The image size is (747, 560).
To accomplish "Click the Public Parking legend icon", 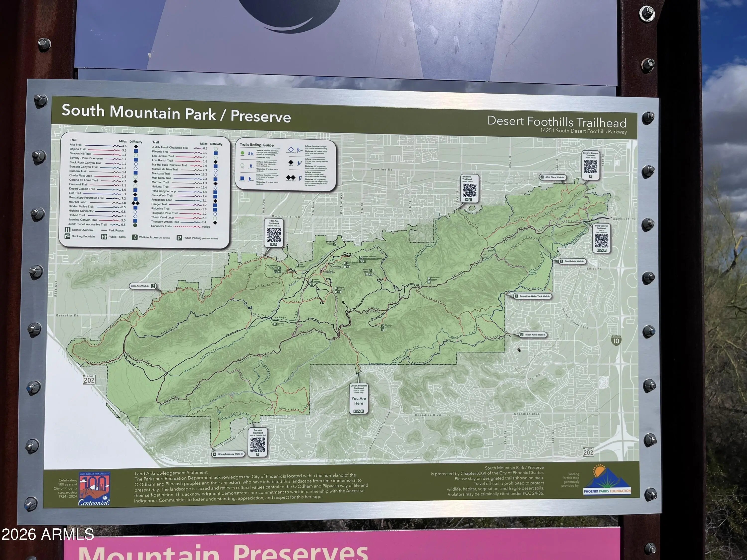I will pyautogui.click(x=179, y=238).
